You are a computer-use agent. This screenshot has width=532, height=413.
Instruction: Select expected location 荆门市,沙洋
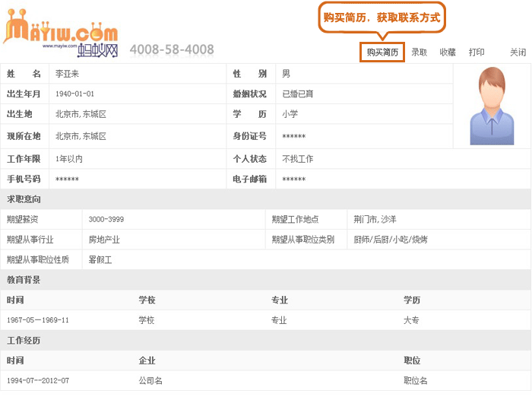click(x=375, y=219)
